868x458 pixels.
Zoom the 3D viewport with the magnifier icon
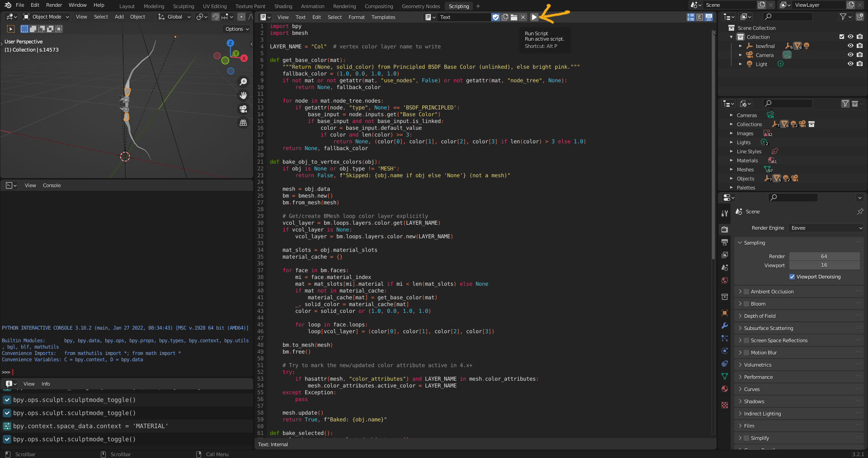[x=243, y=82]
